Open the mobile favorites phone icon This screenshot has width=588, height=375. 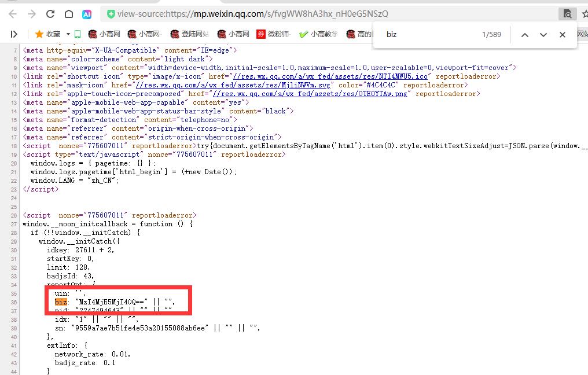click(78, 34)
